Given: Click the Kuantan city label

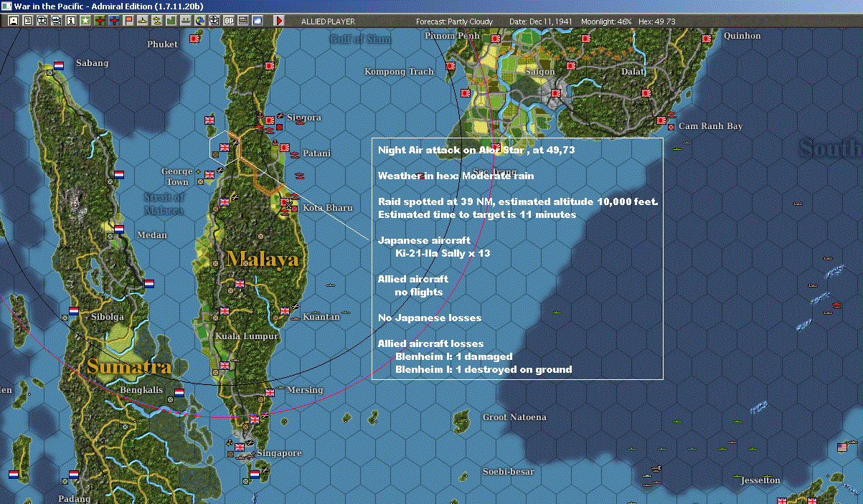Looking at the screenshot, I should pos(321,317).
